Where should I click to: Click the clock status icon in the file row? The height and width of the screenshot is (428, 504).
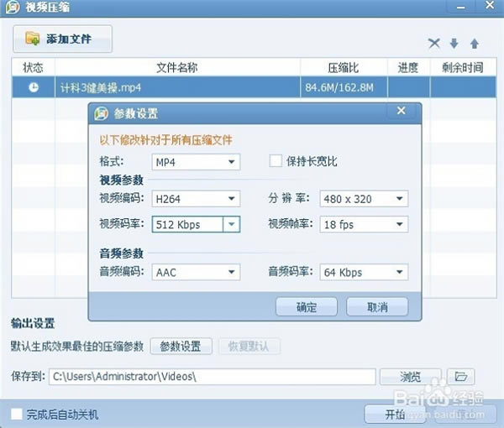(34, 87)
